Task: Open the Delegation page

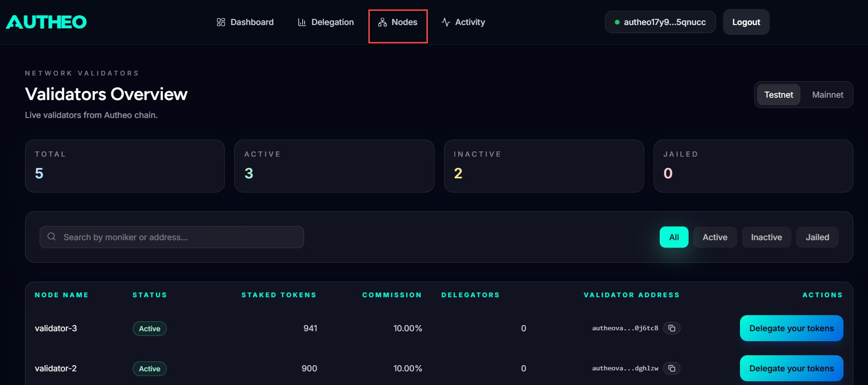Action: click(325, 22)
